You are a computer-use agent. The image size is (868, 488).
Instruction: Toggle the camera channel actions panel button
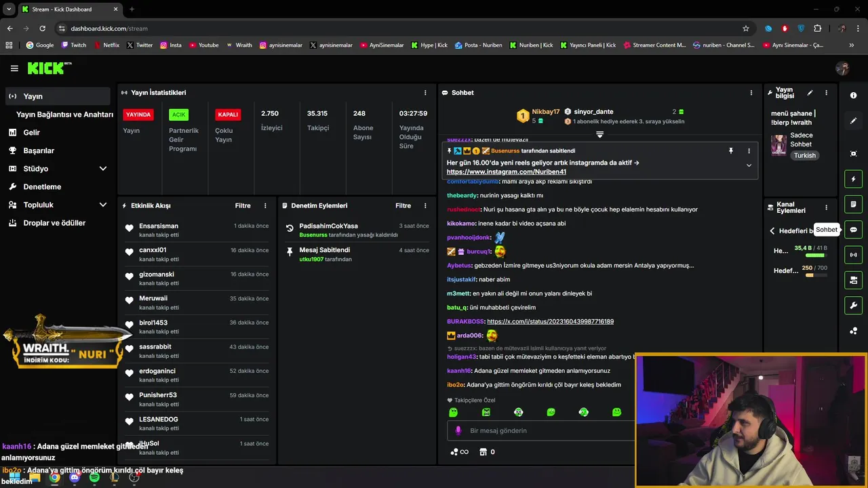coord(853,280)
